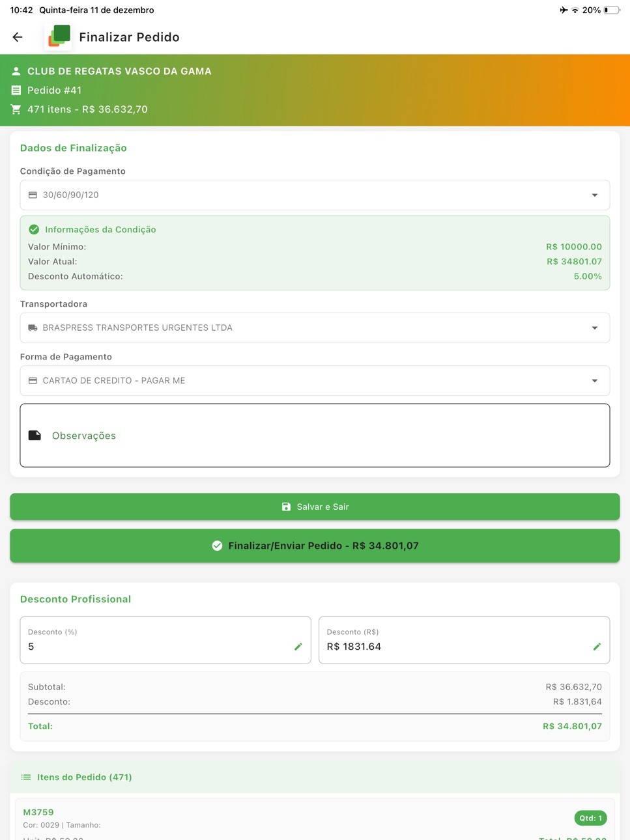This screenshot has width=630, height=840.
Task: Tap the customer person icon
Action: point(16,71)
